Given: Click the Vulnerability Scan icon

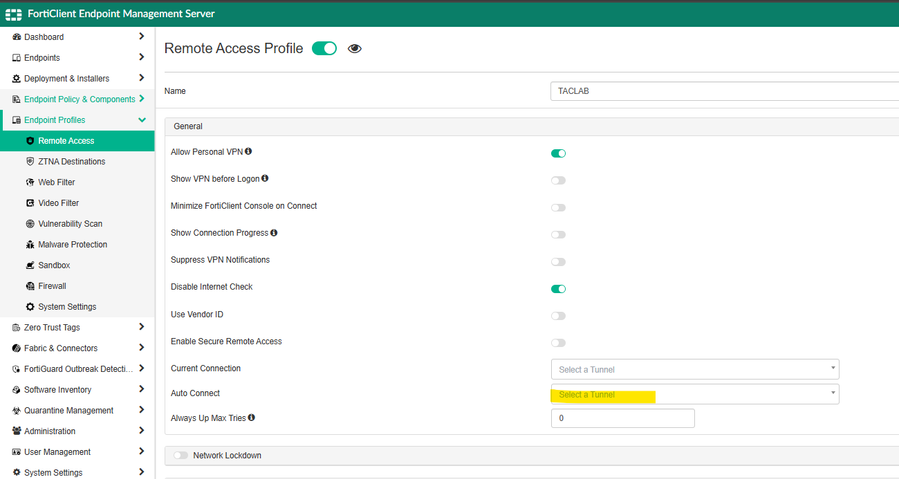Looking at the screenshot, I should (x=30, y=224).
